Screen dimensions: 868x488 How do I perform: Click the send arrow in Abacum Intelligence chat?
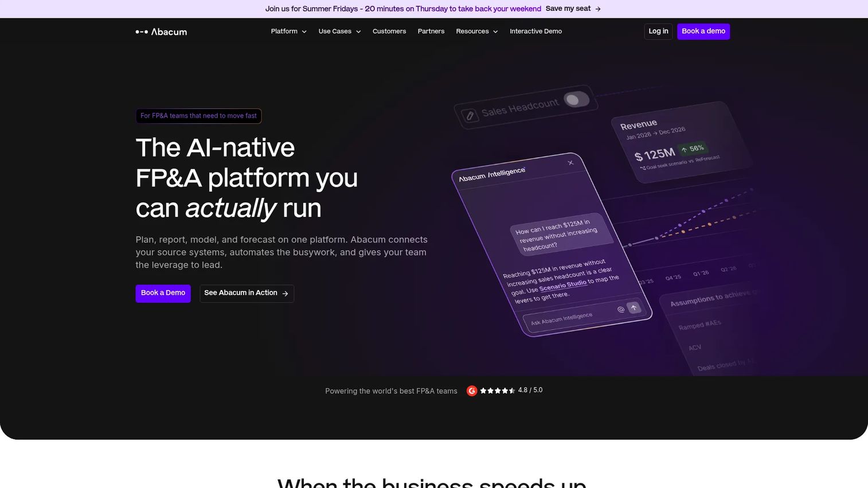coord(634,307)
